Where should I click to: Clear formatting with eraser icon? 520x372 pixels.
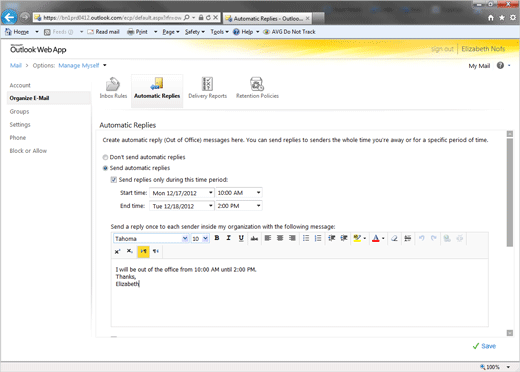[x=394, y=238]
